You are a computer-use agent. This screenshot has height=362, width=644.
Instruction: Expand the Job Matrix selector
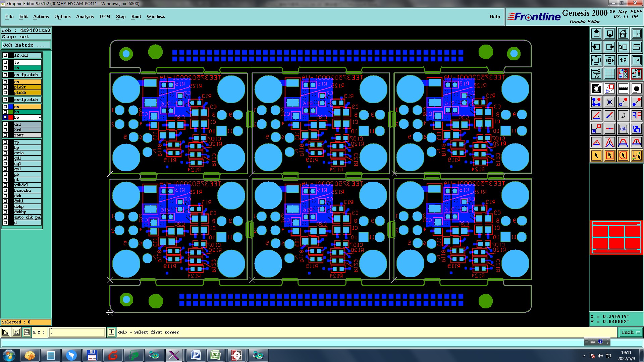point(26,45)
